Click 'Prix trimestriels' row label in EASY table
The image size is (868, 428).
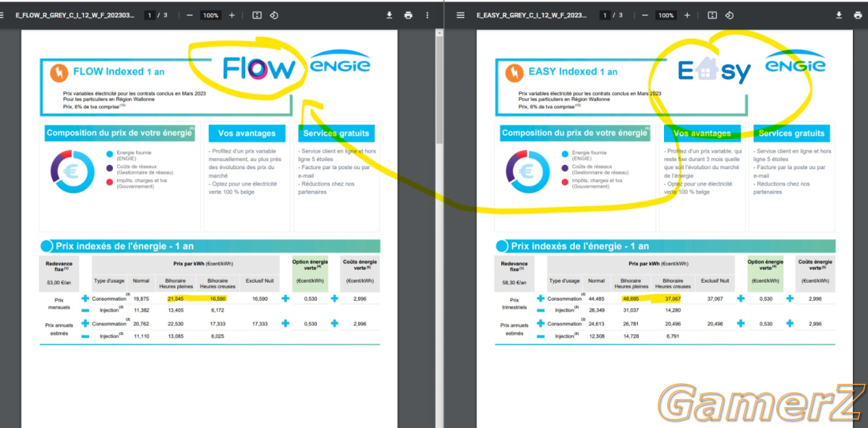coord(514,304)
